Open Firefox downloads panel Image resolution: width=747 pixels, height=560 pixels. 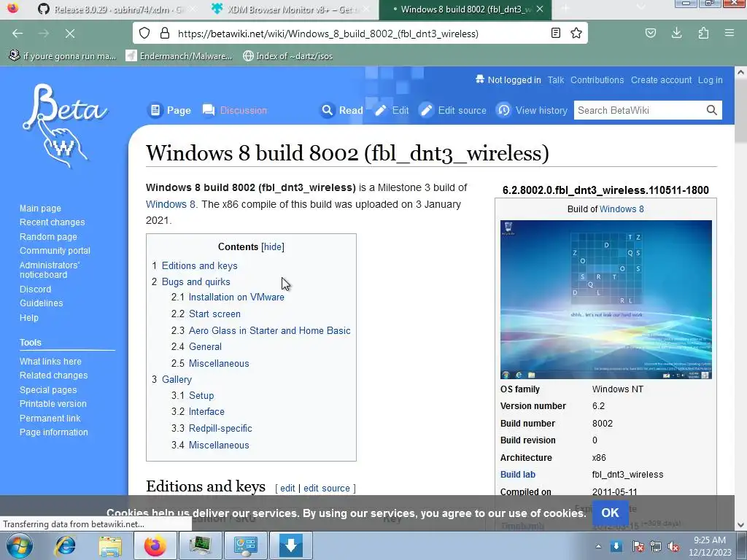(676, 33)
